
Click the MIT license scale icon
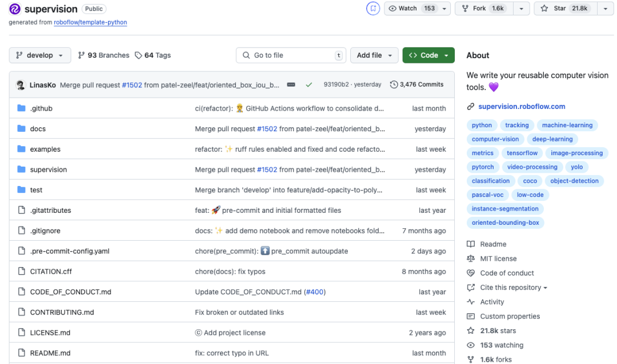(471, 258)
